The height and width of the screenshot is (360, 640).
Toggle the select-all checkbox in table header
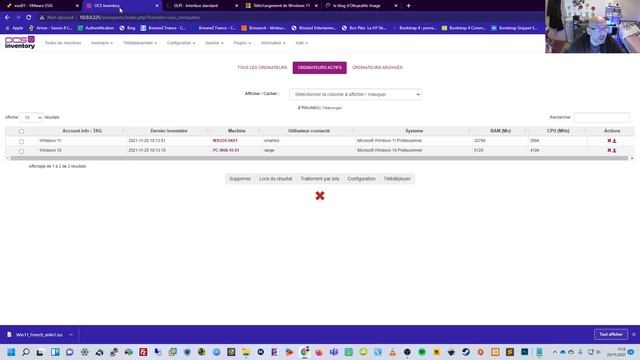click(22, 131)
